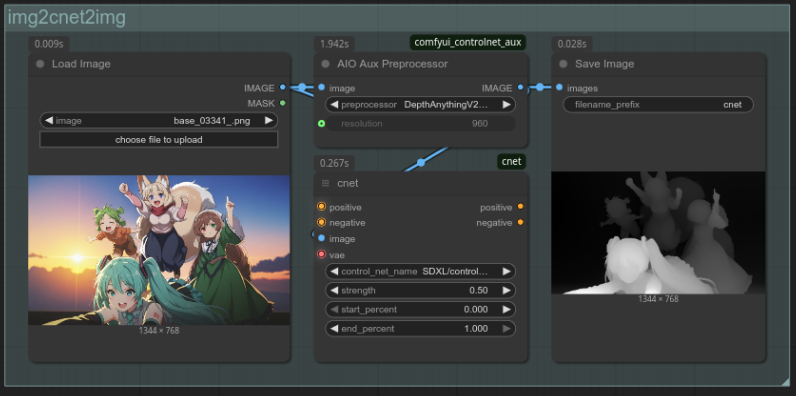
Task: Click the green resolution input socket
Action: (321, 123)
